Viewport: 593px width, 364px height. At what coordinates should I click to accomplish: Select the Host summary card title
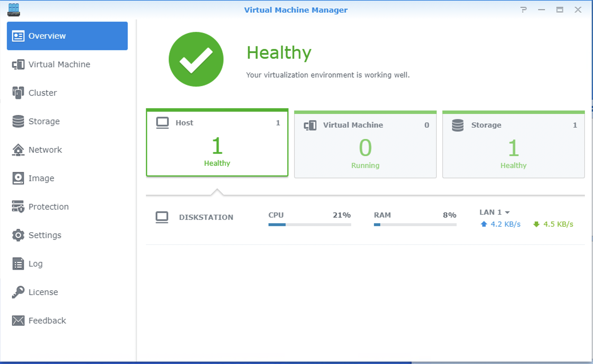[184, 123]
